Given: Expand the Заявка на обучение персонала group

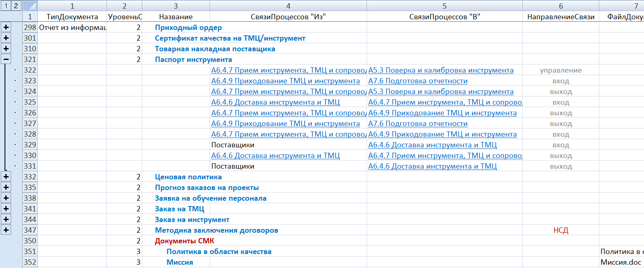Looking at the screenshot, I should (6, 198).
